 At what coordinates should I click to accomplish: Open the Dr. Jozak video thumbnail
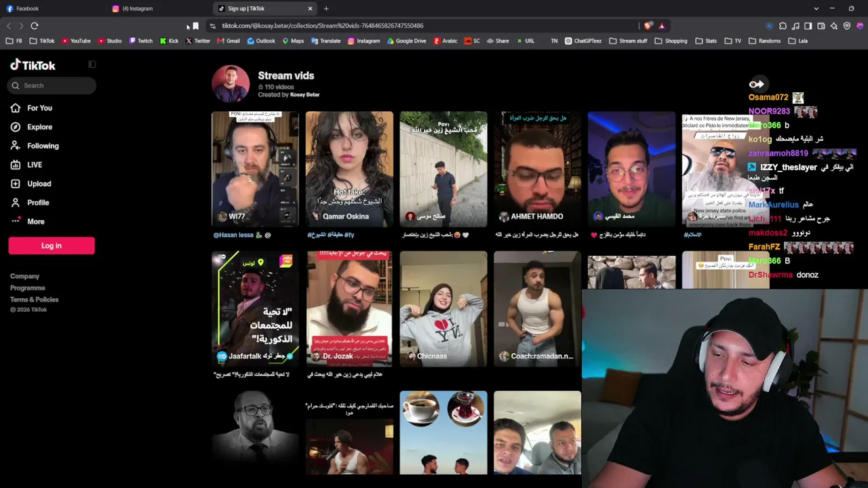(349, 309)
